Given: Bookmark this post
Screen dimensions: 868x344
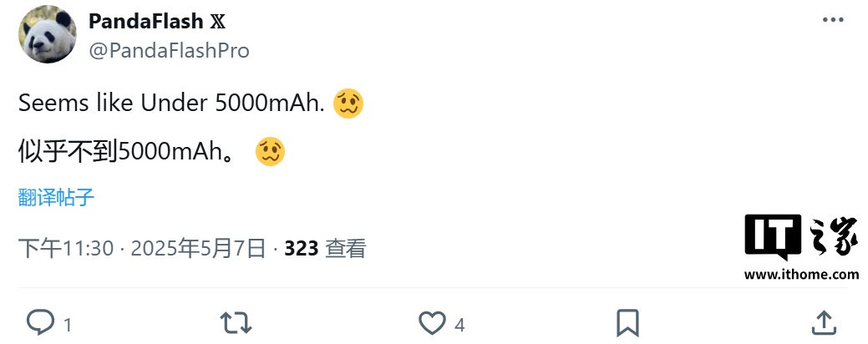Looking at the screenshot, I should [627, 322].
